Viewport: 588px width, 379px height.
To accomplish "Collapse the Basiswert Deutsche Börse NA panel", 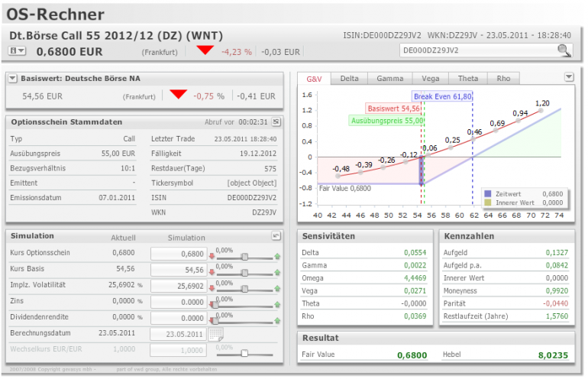I will click(x=13, y=79).
